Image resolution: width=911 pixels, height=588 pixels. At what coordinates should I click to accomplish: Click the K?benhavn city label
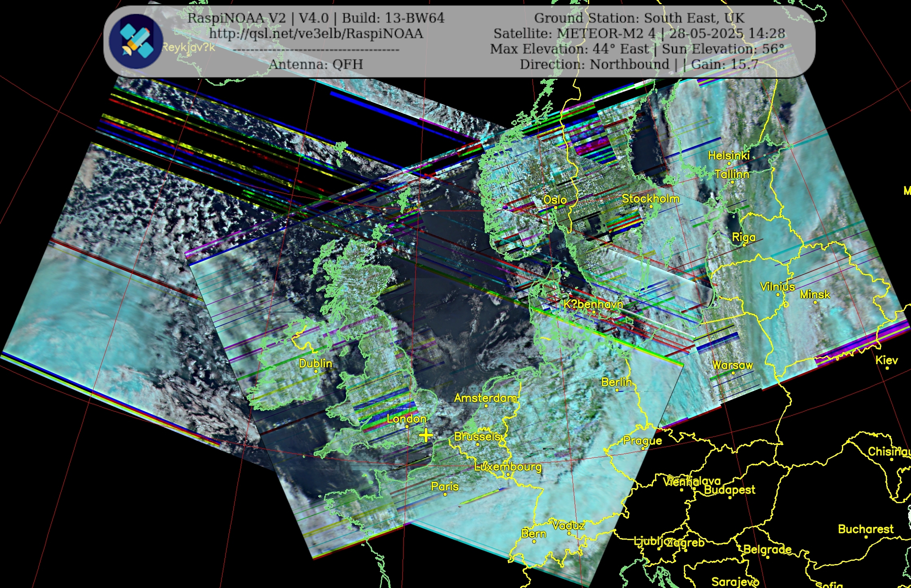click(593, 304)
